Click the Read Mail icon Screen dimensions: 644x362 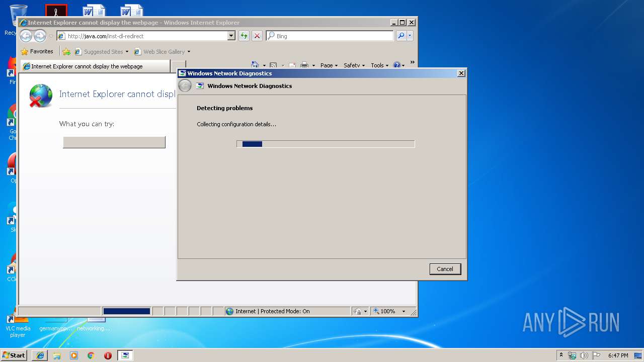coord(292,65)
